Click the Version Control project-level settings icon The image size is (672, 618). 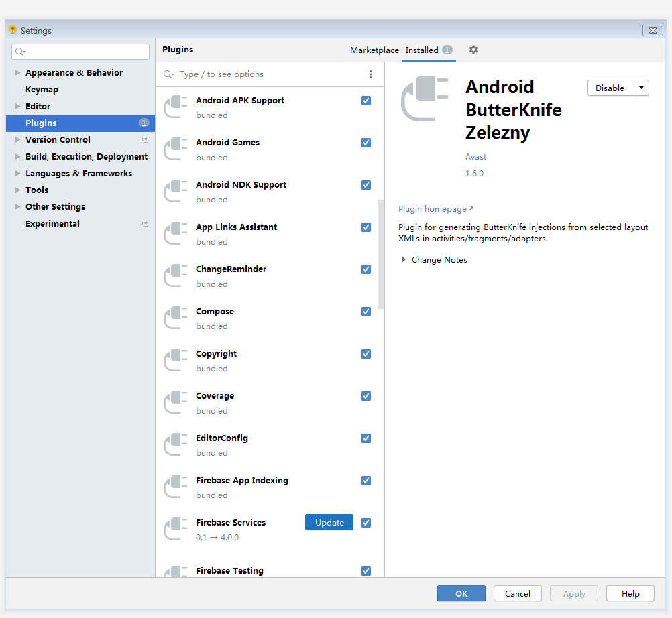pyautogui.click(x=146, y=140)
